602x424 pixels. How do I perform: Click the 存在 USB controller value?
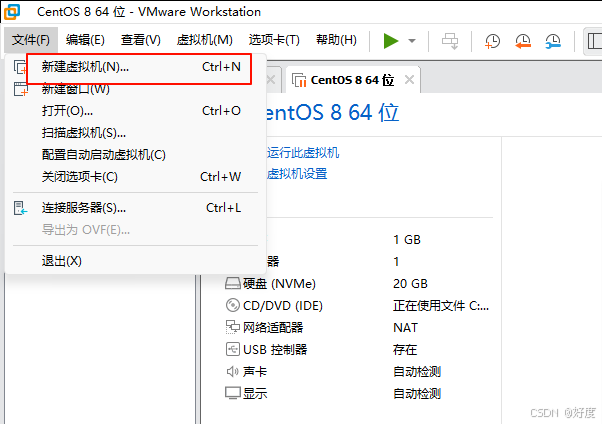(405, 349)
